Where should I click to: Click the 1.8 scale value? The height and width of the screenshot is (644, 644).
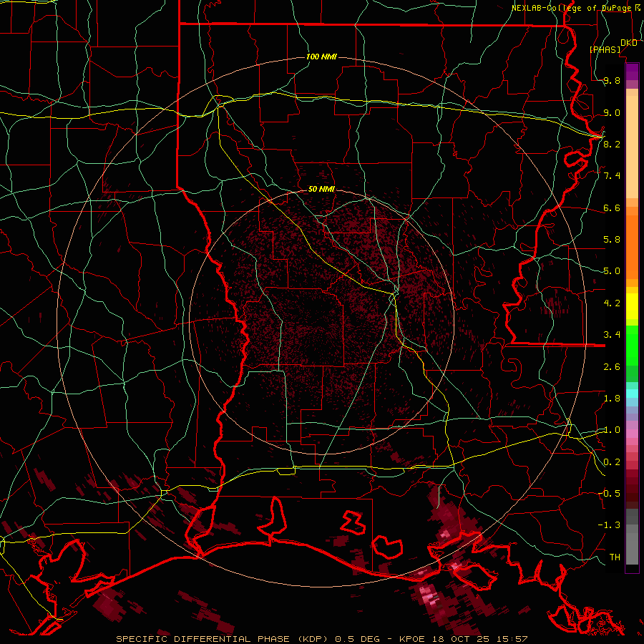point(612,399)
